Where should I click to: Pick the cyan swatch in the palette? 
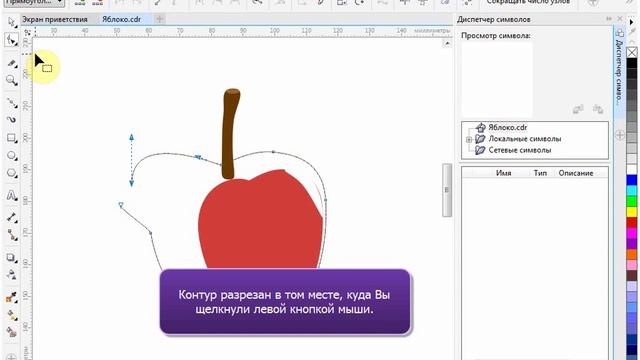[632, 190]
